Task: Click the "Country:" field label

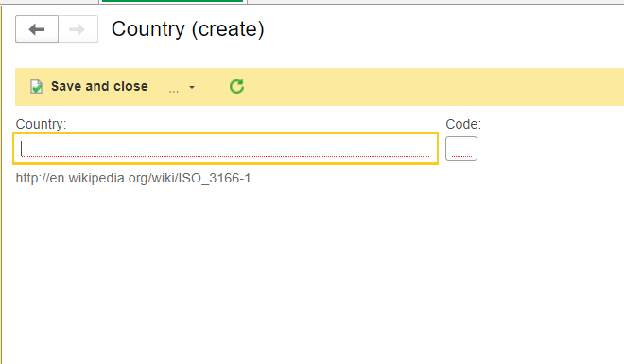Action: click(41, 124)
